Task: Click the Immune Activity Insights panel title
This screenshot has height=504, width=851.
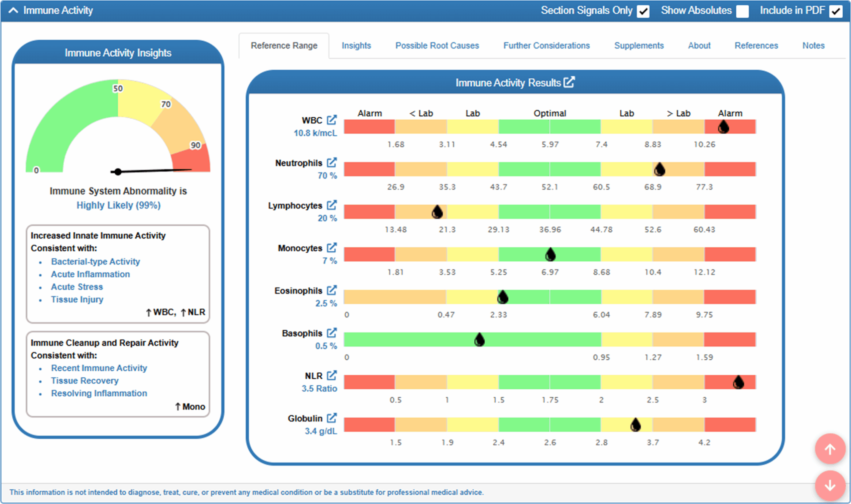Action: coord(118,53)
